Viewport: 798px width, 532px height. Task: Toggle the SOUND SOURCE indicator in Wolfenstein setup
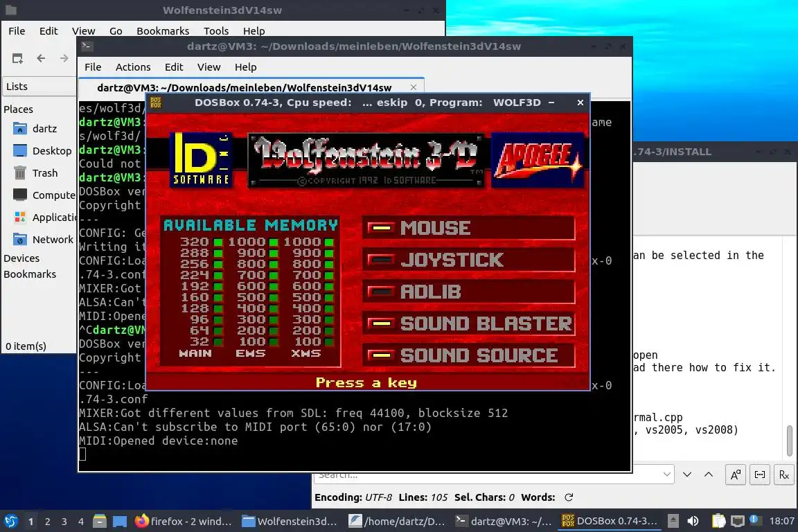tap(381, 355)
